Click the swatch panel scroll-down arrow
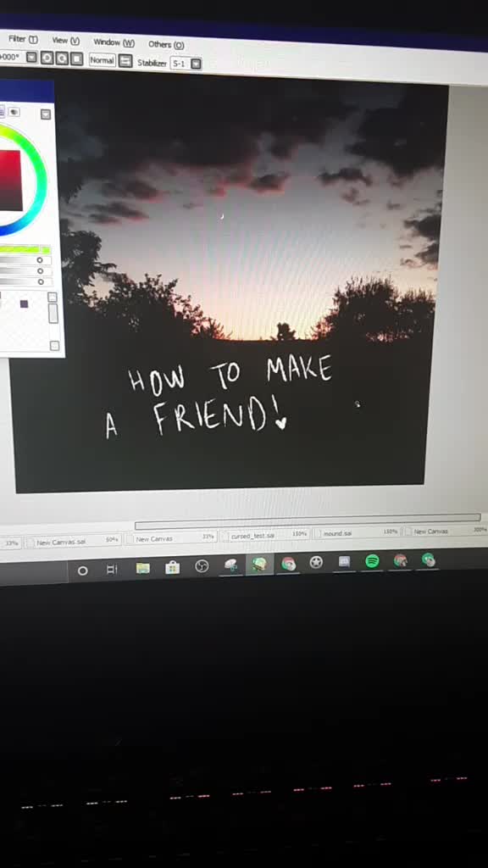Viewport: 488px width, 868px height. tap(54, 346)
